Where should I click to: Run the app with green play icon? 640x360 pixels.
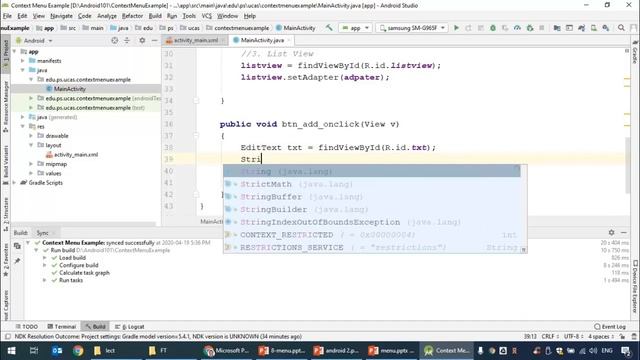456,28
